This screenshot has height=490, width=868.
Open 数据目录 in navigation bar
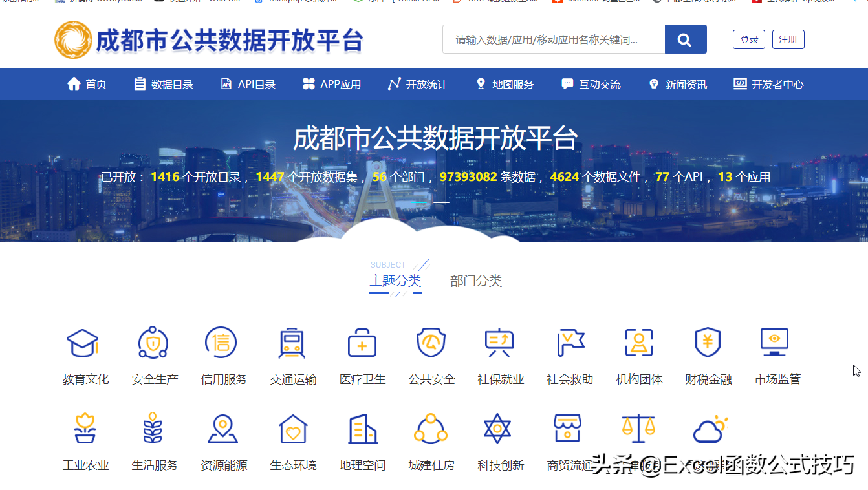coord(164,84)
